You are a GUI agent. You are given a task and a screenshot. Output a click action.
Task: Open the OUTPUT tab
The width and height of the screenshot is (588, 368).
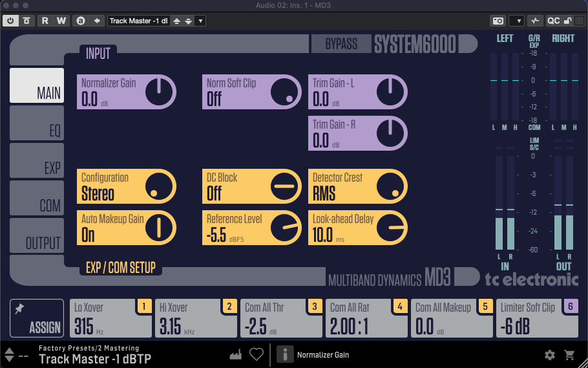tap(37, 235)
